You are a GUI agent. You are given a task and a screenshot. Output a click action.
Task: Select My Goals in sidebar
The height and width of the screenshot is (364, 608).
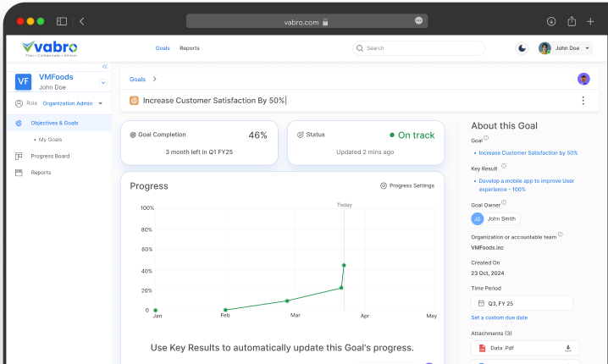coord(50,139)
